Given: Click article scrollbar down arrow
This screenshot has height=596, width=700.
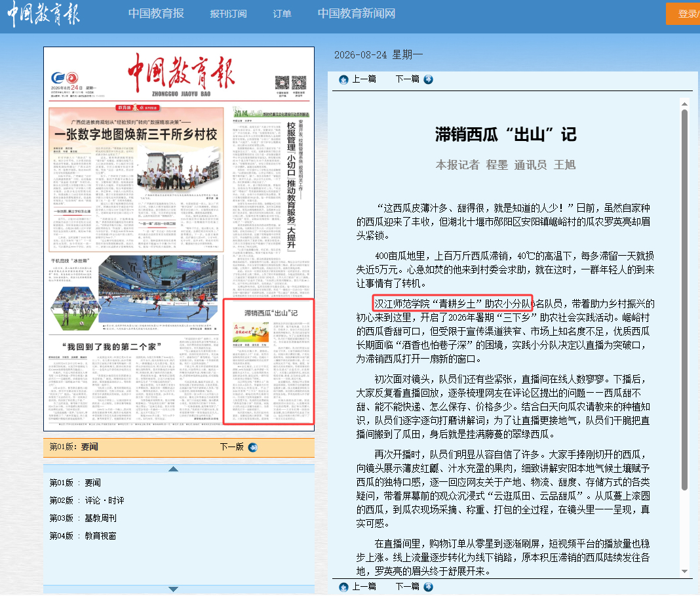Looking at the screenshot, I should 684,571.
